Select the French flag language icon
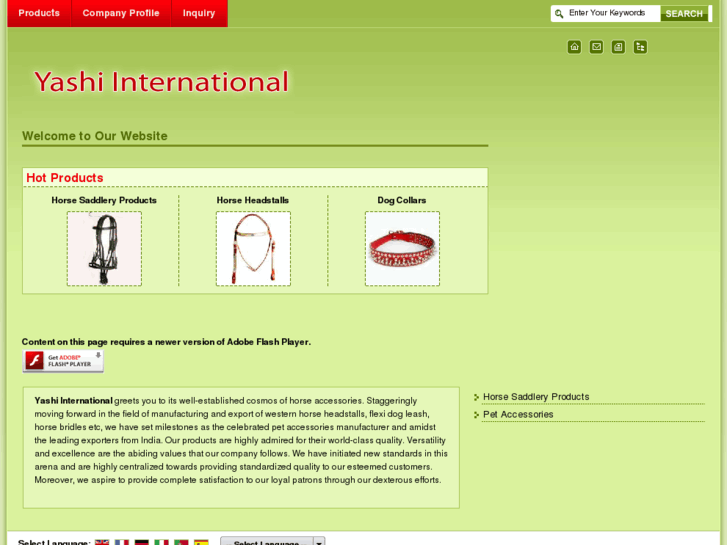The height and width of the screenshot is (545, 727). point(122,542)
